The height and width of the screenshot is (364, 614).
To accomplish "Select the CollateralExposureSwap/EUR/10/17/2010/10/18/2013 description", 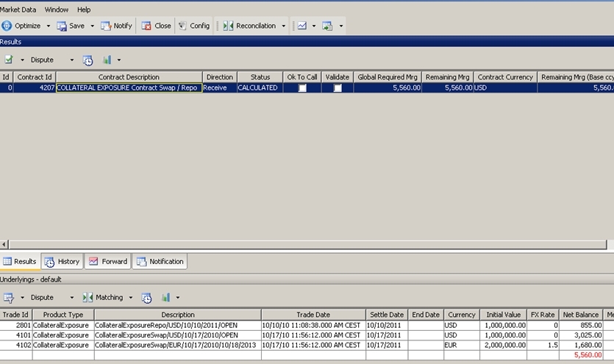I will pyautogui.click(x=178, y=345).
